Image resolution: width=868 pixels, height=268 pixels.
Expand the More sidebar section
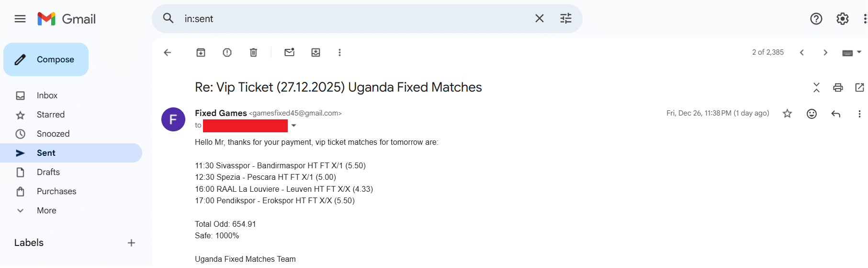pos(46,210)
